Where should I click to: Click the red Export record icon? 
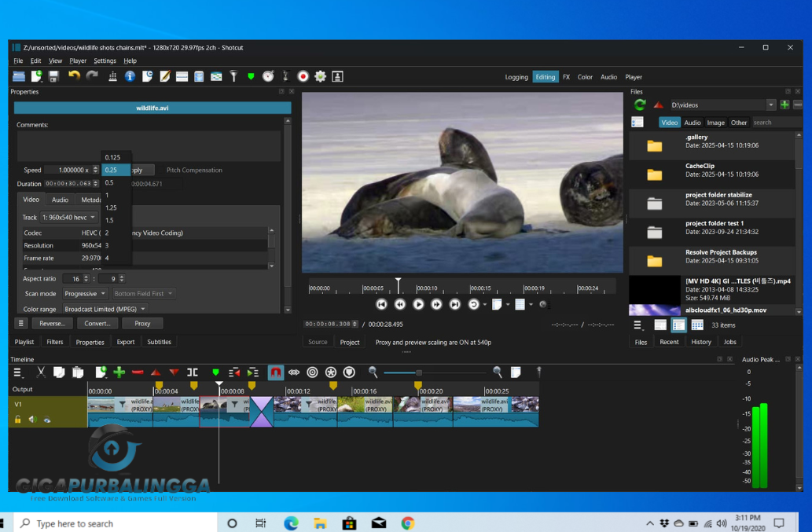(x=303, y=76)
